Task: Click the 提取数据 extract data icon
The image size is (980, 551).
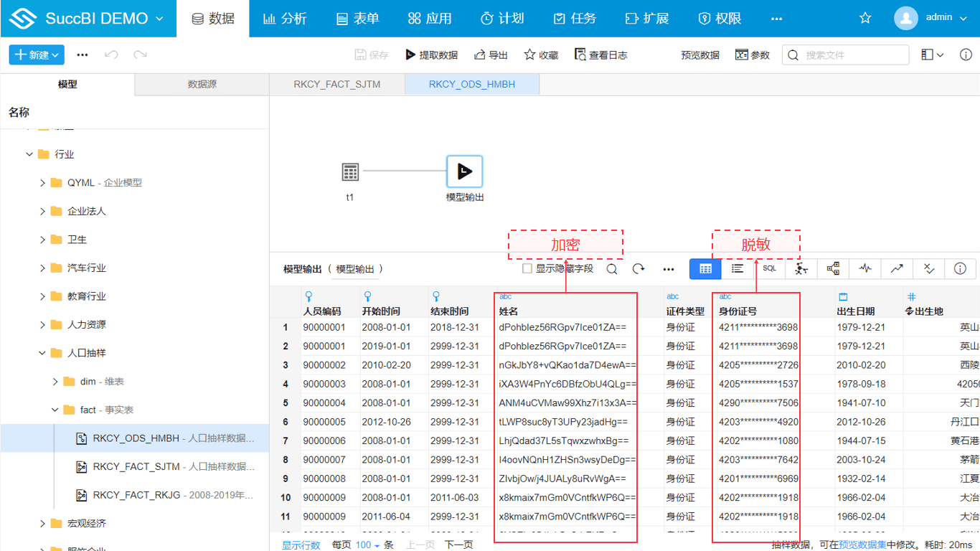Action: click(410, 55)
